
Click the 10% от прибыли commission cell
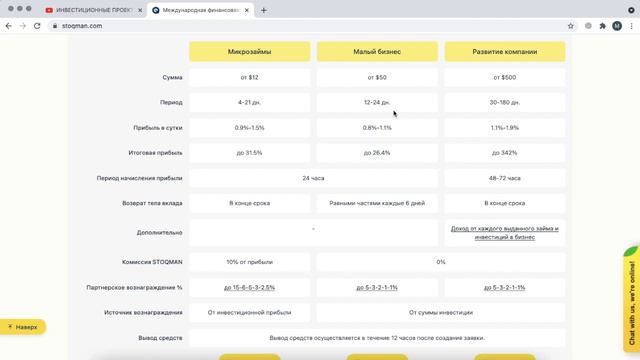coord(249,262)
